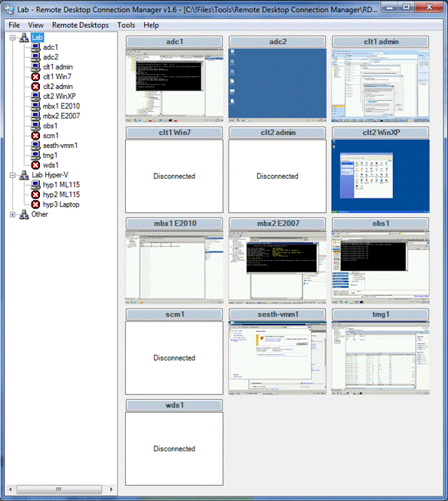Viewport: 448px width, 501px height.
Task: Select the mbx2 E2007 desktop thumbnail
Action: pyautogui.click(x=277, y=267)
